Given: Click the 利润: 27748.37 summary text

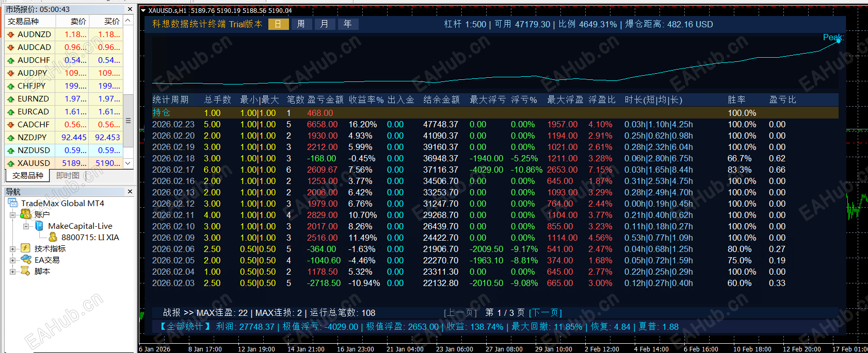Looking at the screenshot, I should point(245,327).
